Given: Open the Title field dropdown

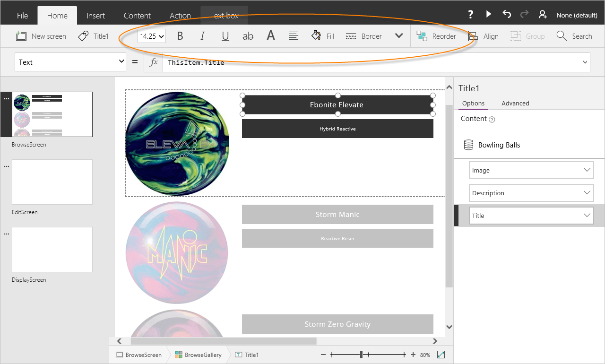Looking at the screenshot, I should pos(531,215).
